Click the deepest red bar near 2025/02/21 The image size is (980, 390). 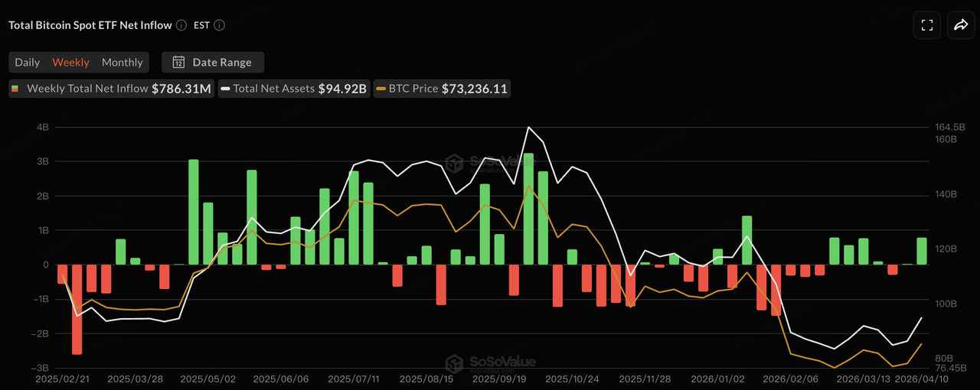pyautogui.click(x=77, y=309)
